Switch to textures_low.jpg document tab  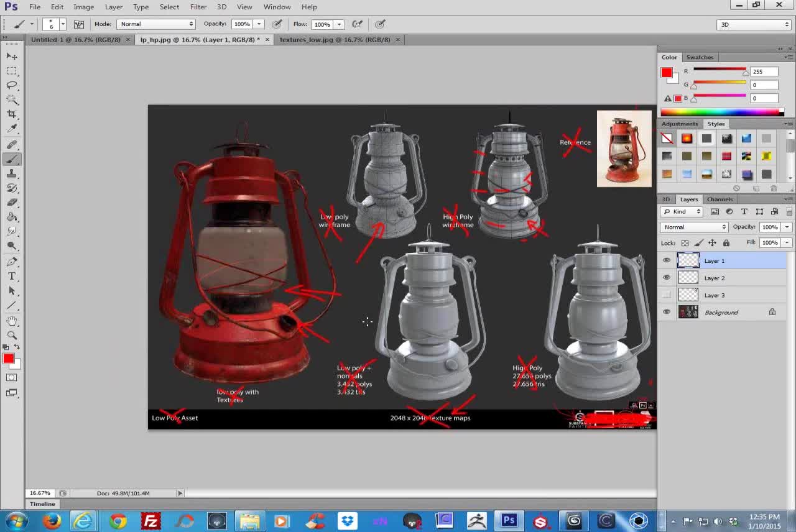(x=335, y=39)
